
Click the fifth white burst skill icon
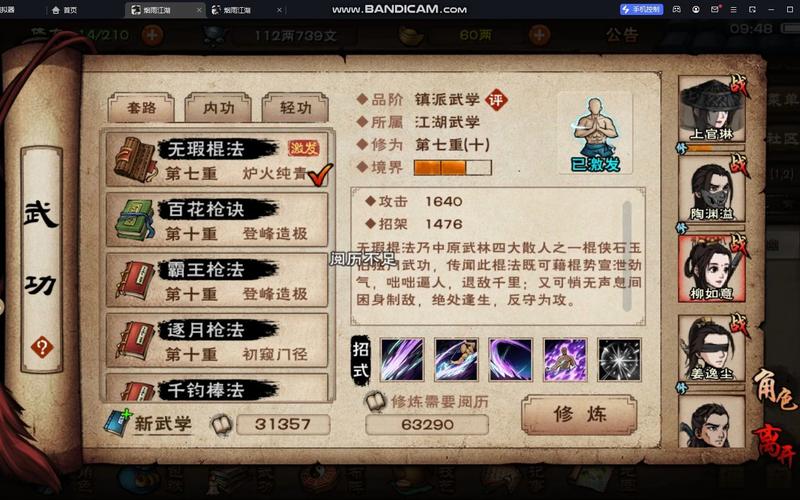619,360
